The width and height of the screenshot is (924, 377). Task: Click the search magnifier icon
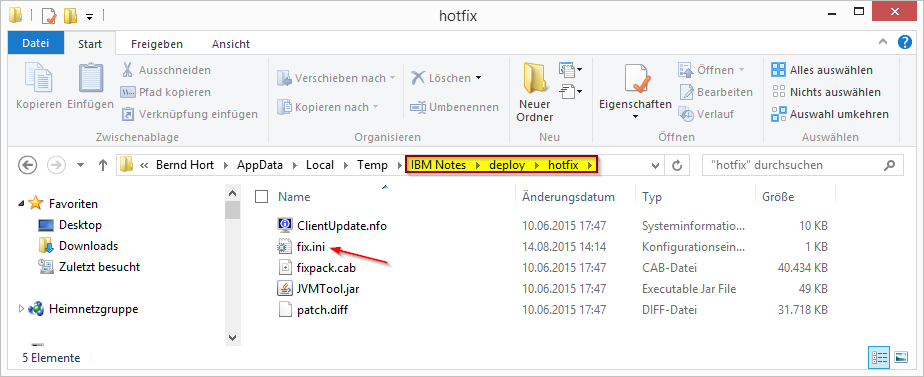891,165
